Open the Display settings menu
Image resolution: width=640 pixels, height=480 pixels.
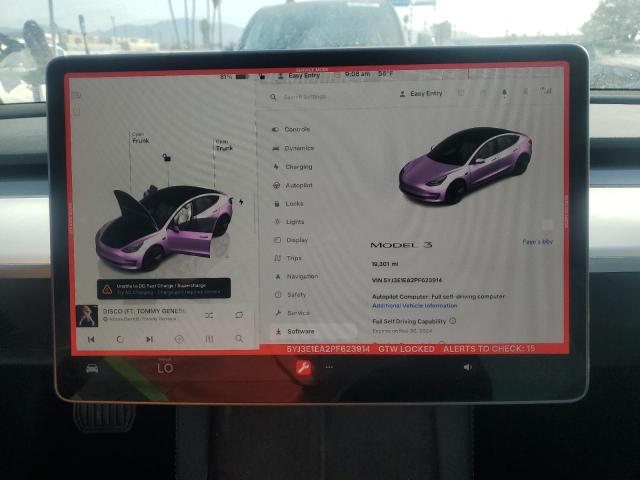coord(291,240)
